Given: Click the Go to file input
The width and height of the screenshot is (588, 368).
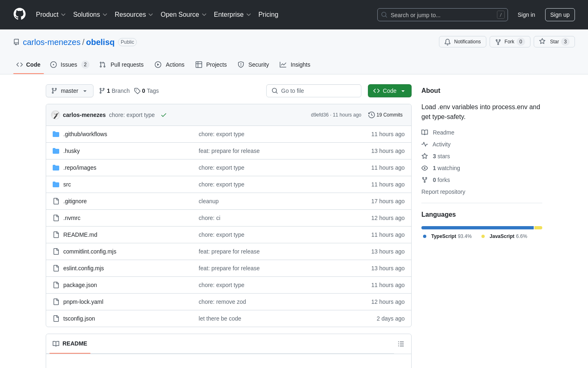Looking at the screenshot, I should 314,91.
